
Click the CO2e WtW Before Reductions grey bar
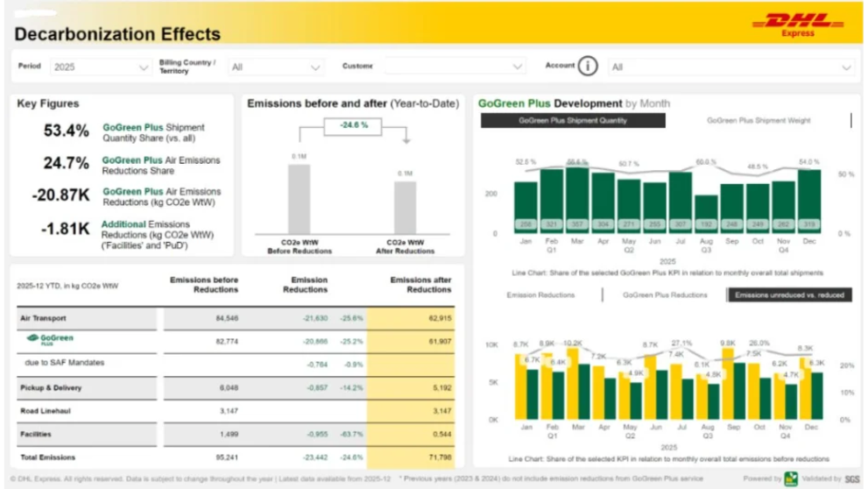(x=299, y=199)
